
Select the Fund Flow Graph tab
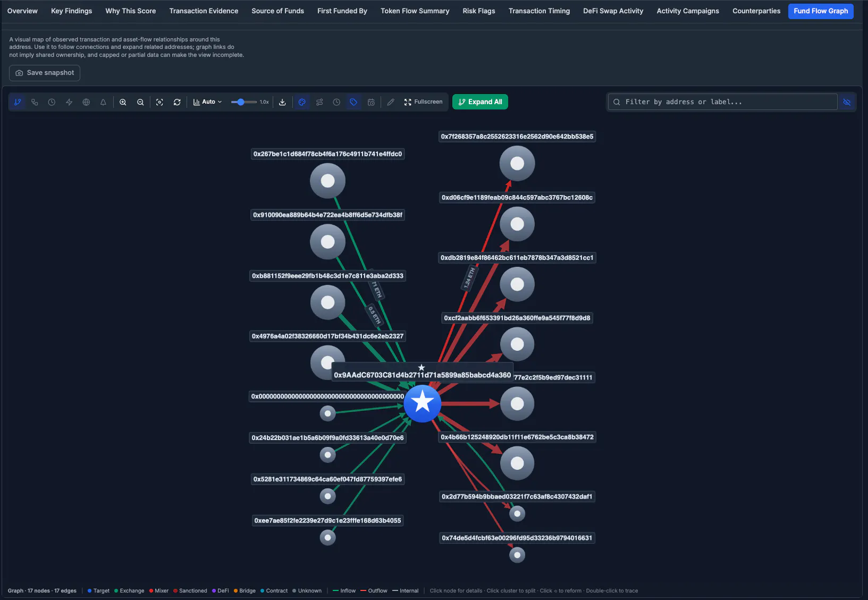pyautogui.click(x=821, y=11)
